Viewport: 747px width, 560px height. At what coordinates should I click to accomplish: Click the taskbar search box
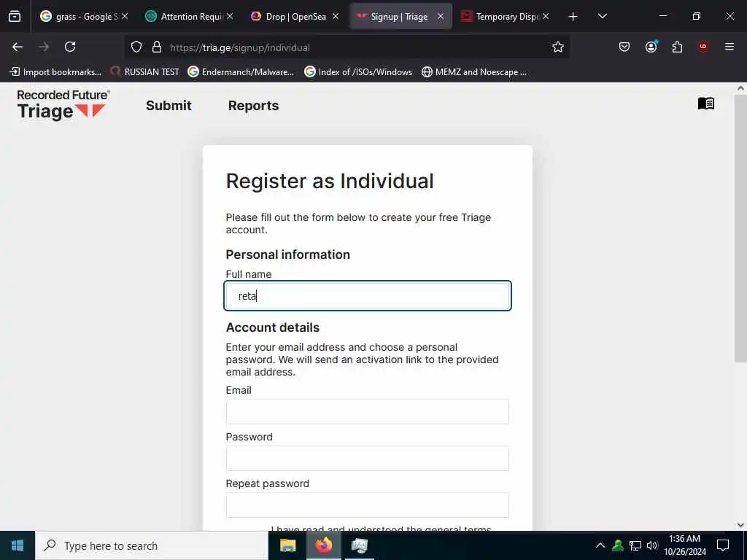pos(152,545)
